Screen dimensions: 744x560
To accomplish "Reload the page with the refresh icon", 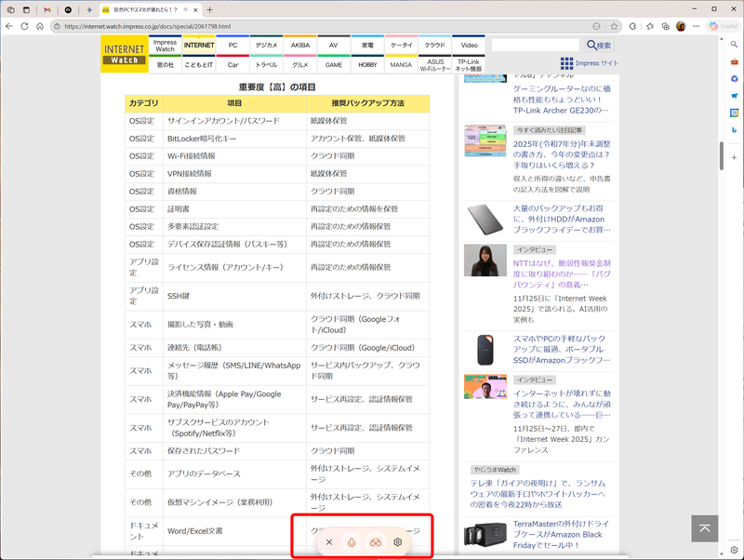I will pyautogui.click(x=25, y=26).
